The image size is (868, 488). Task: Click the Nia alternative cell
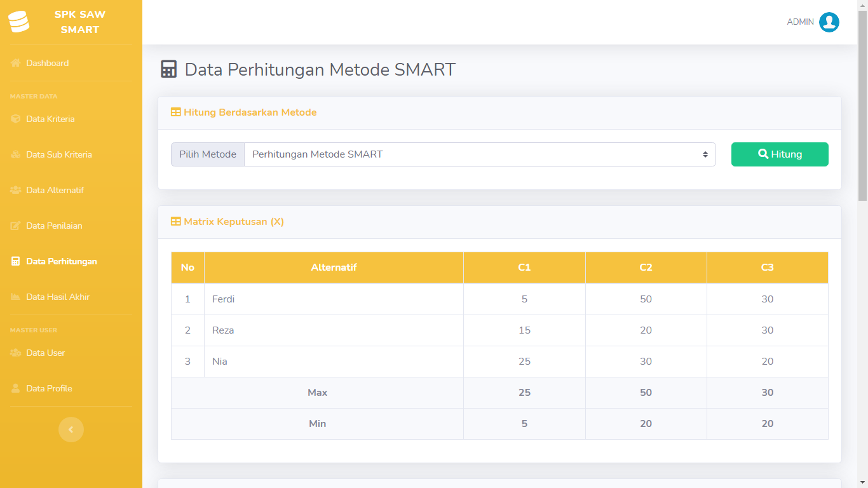[x=334, y=362]
